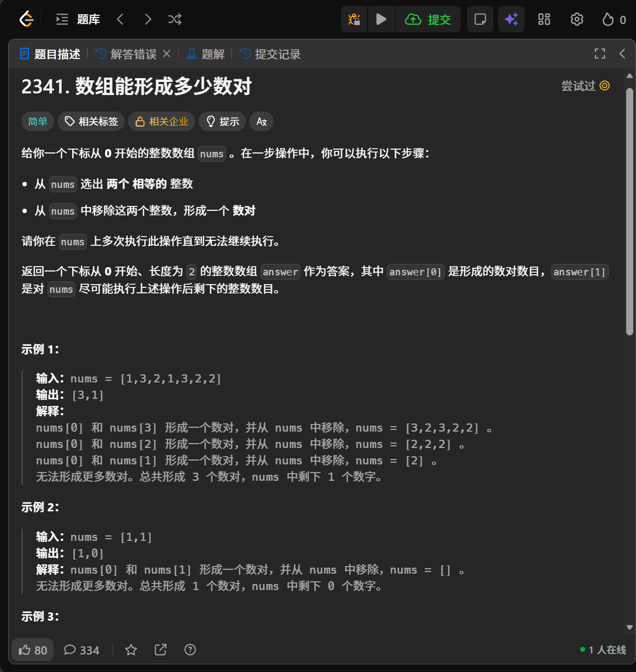The height and width of the screenshot is (672, 636).
Task: Expand the 相关企业 companies
Action: [x=162, y=121]
